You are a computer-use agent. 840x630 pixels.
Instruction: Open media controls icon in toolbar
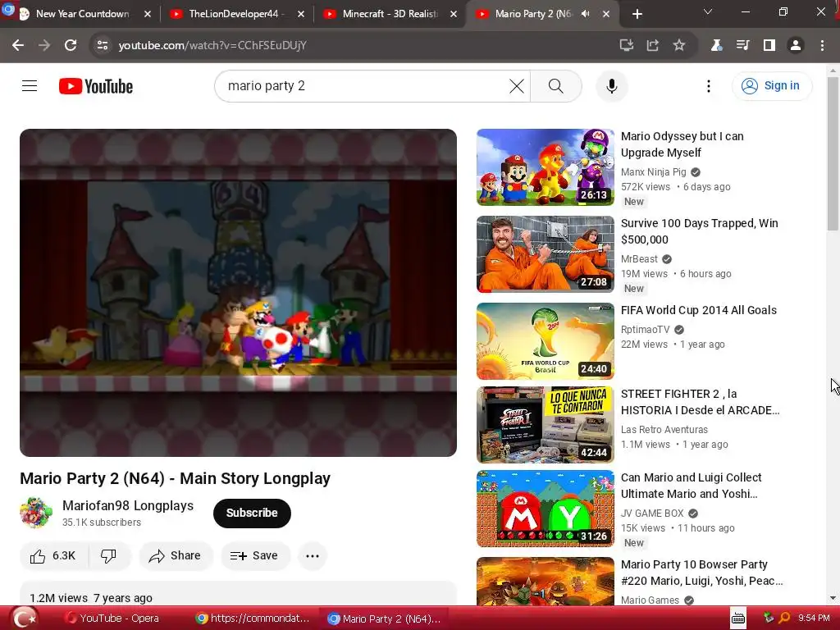pos(742,46)
